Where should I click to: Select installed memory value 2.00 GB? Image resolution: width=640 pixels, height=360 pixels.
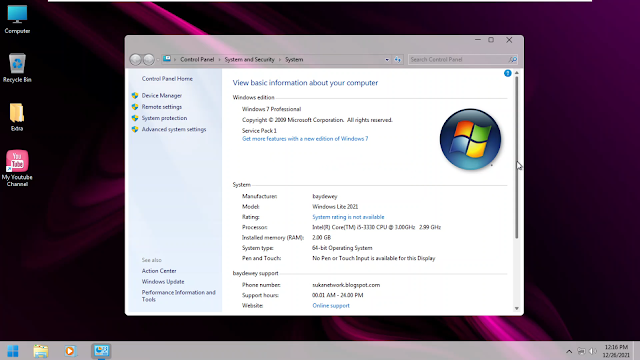point(322,238)
